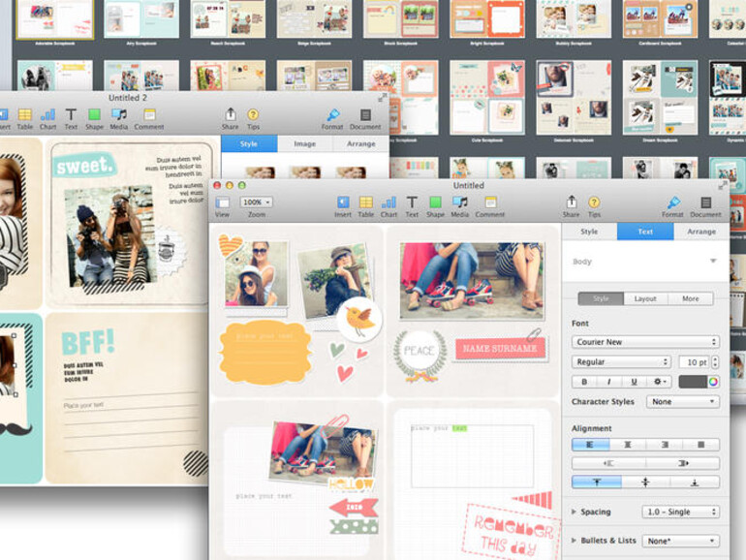Align text to bottom vertically
The height and width of the screenshot is (560, 746).
click(695, 482)
